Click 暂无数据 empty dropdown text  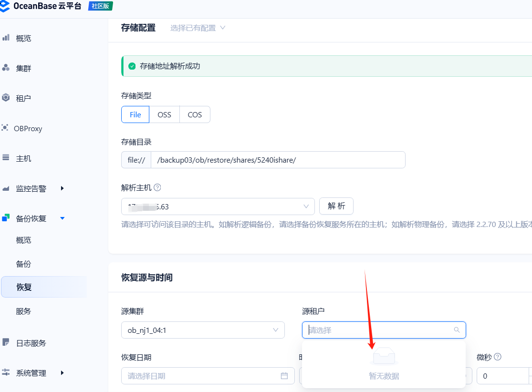pos(384,376)
